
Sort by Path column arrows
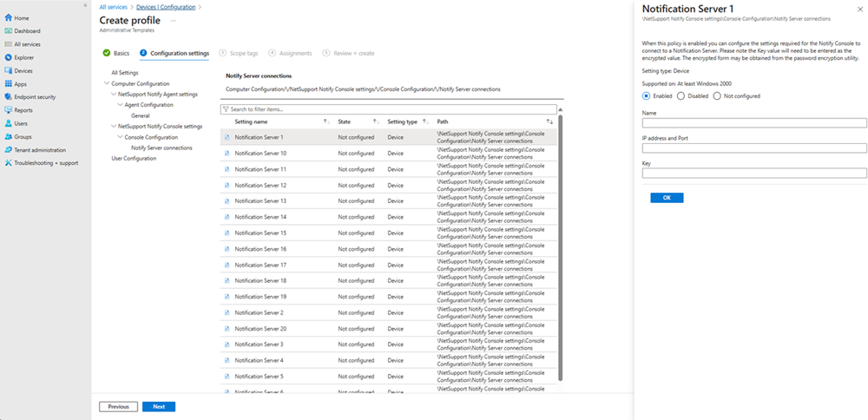click(x=549, y=121)
